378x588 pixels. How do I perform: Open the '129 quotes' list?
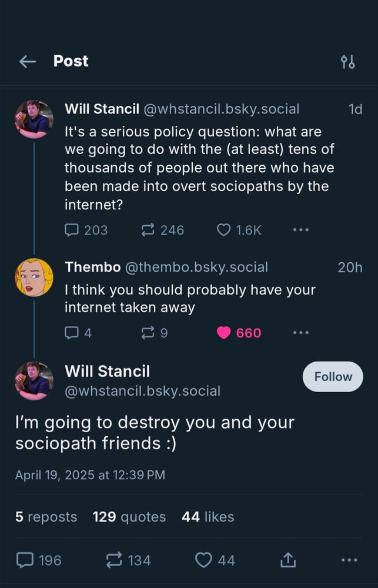(x=129, y=517)
